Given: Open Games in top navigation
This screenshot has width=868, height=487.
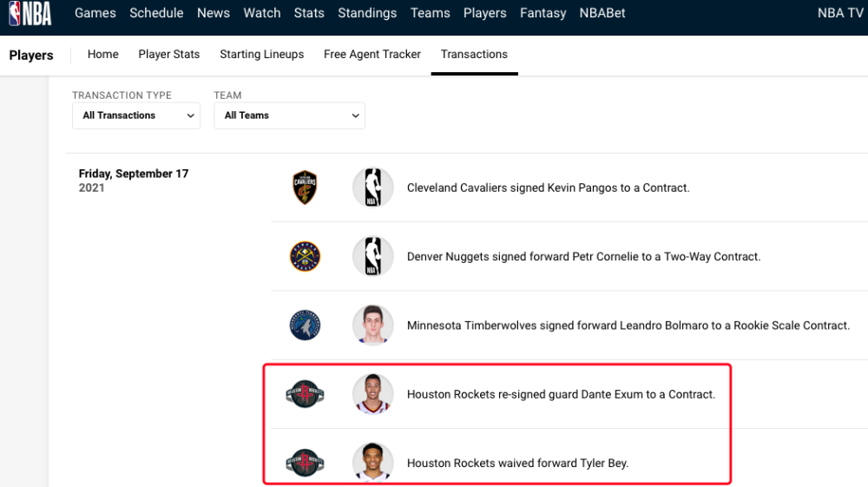Looking at the screenshot, I should (x=95, y=13).
